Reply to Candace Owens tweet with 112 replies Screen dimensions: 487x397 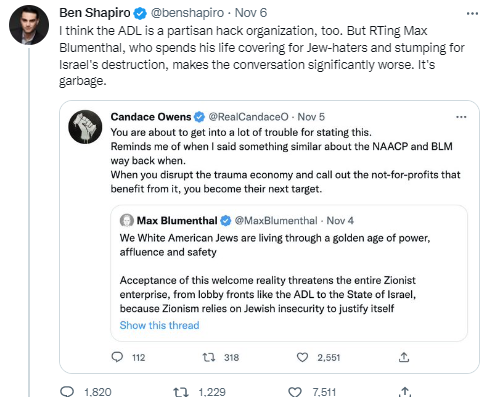pos(117,357)
